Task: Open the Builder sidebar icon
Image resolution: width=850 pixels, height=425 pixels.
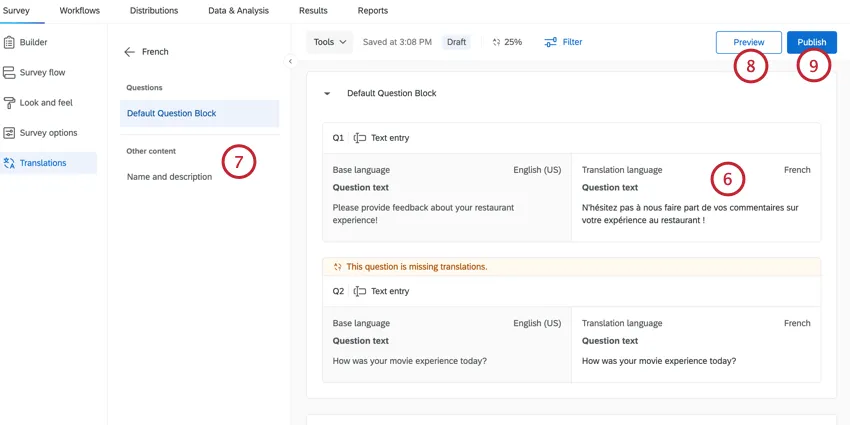Action: click(x=10, y=43)
